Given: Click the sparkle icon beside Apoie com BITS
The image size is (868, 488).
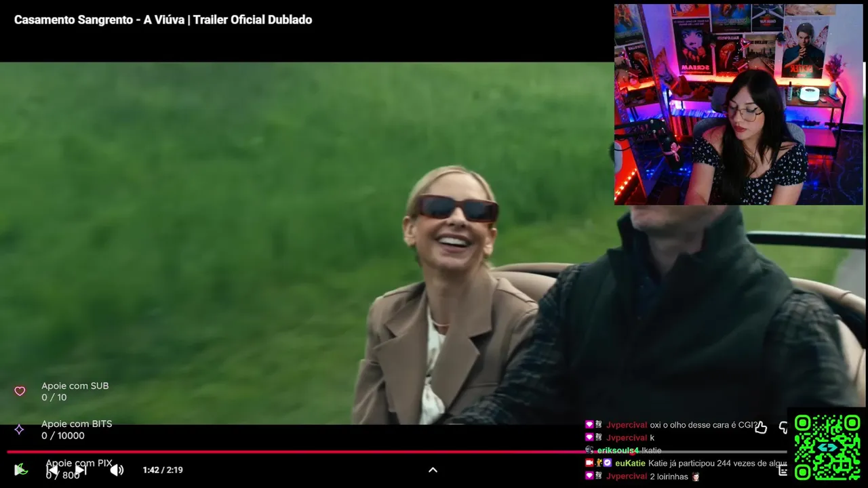Looking at the screenshot, I should point(20,429).
